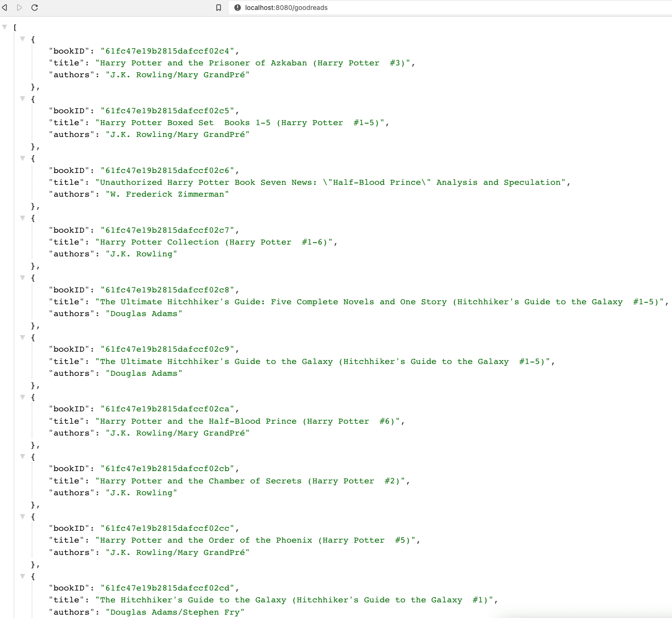Viewport: 672px width, 618px height.
Task: Click the bookID value ending in 02c4
Action: [x=167, y=51]
